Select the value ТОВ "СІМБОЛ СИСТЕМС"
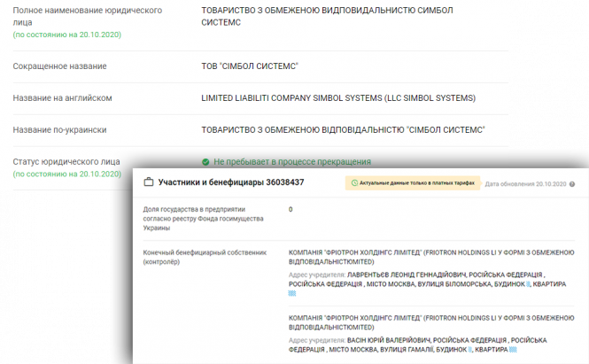This screenshot has height=364, width=589. click(x=250, y=66)
